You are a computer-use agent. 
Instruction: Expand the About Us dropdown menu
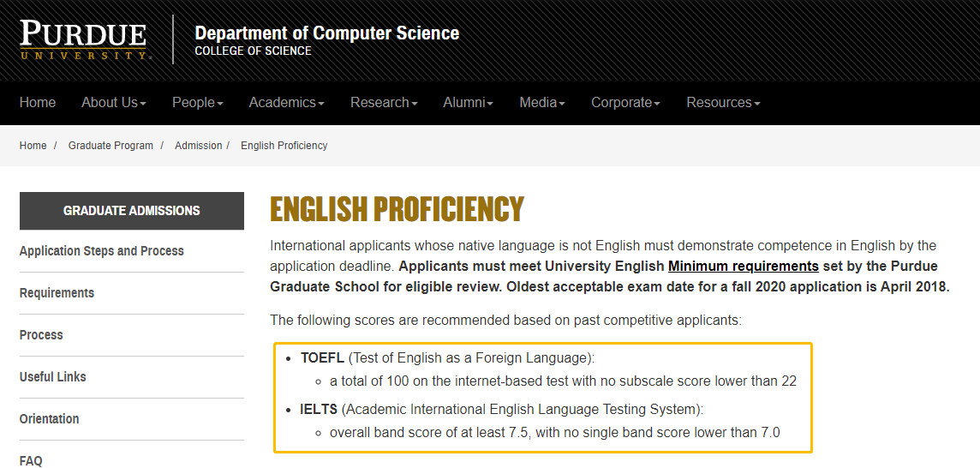[113, 102]
